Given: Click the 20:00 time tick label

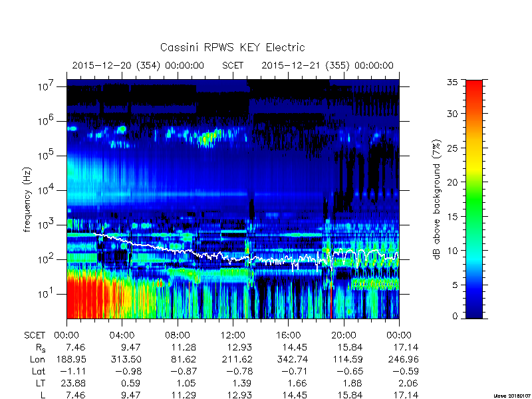Looking at the screenshot, I should tap(344, 335).
